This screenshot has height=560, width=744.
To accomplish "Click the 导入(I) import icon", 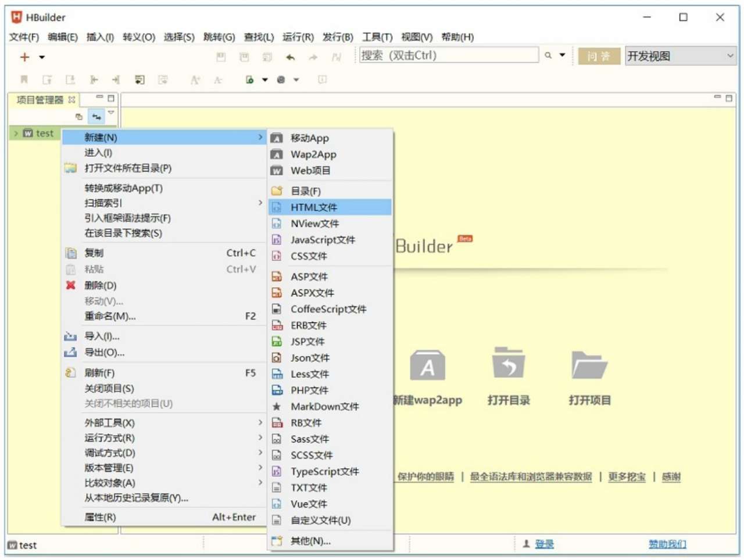I will tap(71, 336).
